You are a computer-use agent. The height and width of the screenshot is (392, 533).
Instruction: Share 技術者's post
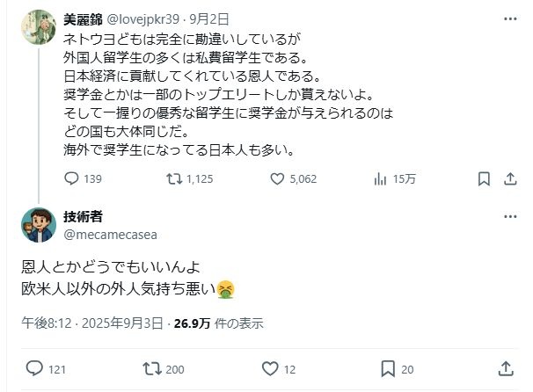[x=506, y=367]
